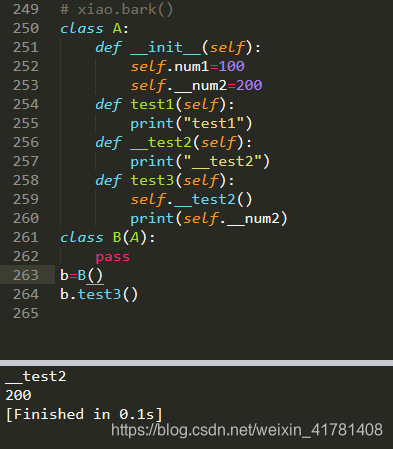
Task: Select the 'self.num1=100' line
Action: (x=187, y=66)
